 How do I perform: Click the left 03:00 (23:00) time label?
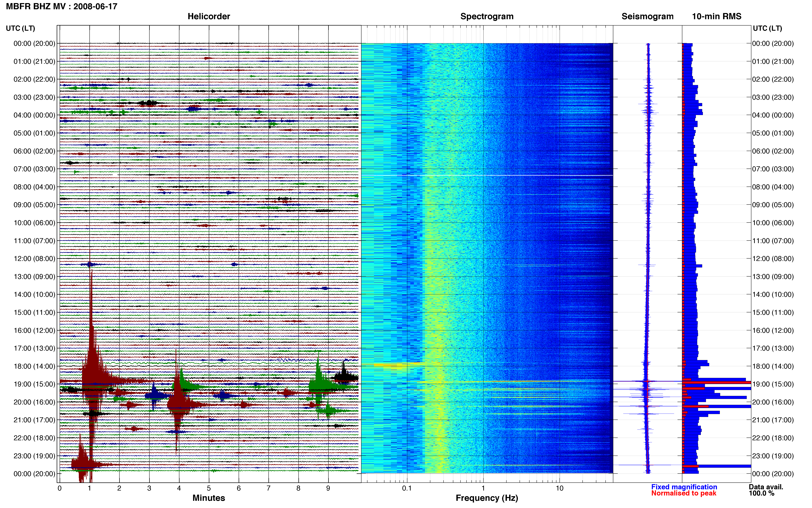[34, 97]
